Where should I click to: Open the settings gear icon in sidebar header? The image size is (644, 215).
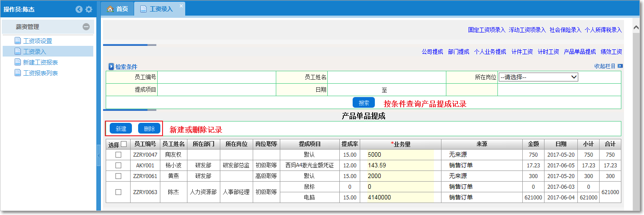pyautogui.click(x=89, y=9)
